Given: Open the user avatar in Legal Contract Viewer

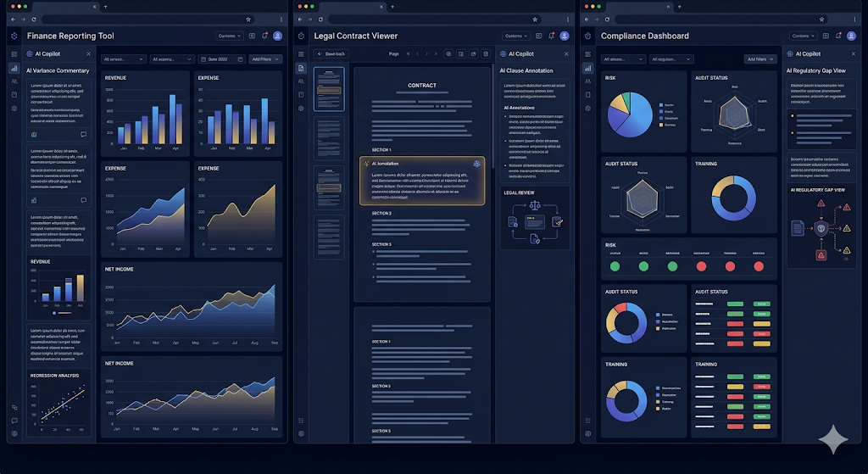Looking at the screenshot, I should point(565,36).
